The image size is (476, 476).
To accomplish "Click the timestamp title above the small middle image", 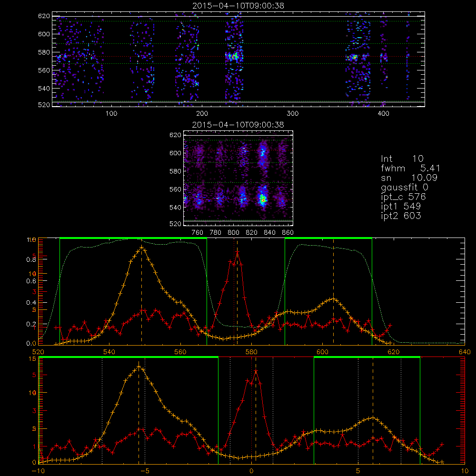I will [238, 125].
